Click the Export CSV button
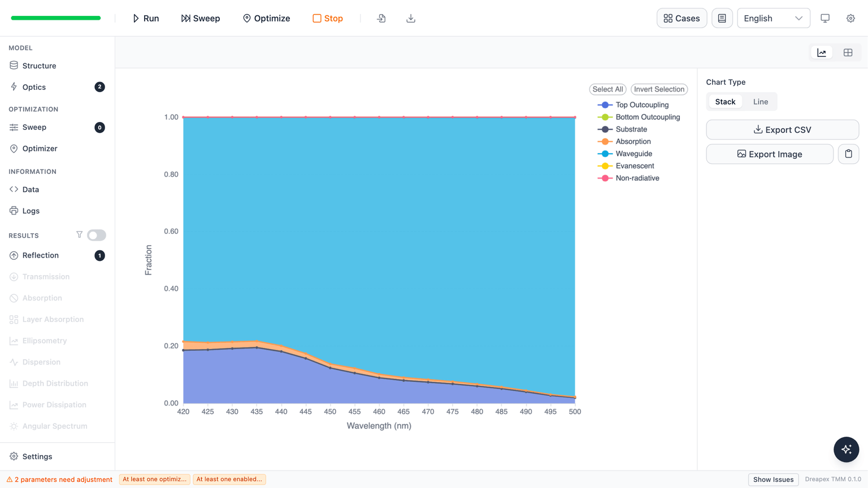Viewport: 868px width, 488px height. 782,129
